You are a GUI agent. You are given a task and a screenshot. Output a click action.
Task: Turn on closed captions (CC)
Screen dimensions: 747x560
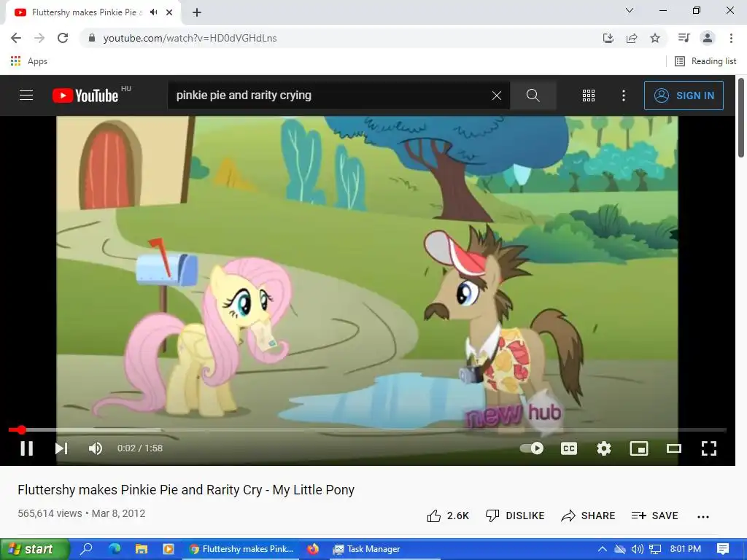click(569, 448)
